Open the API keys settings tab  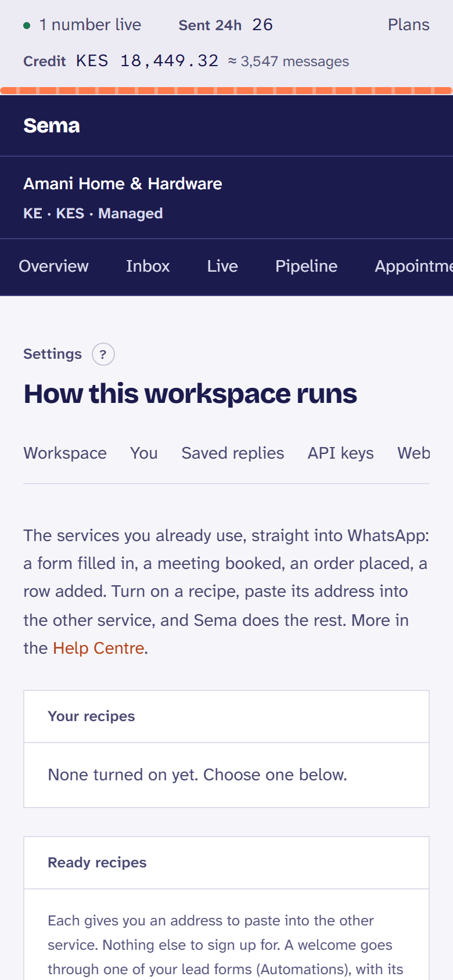(x=341, y=453)
